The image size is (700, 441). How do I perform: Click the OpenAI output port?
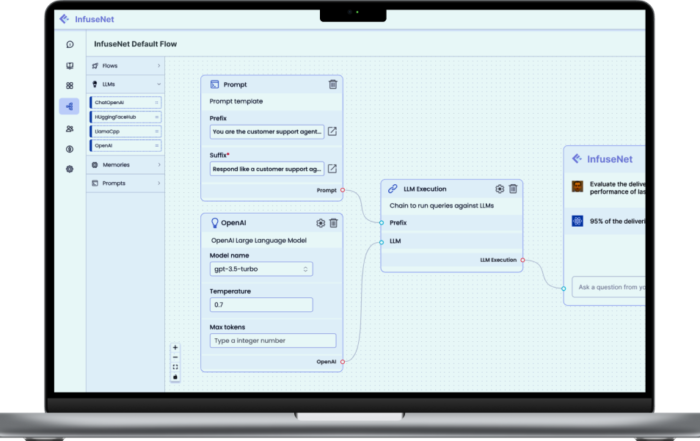[342, 362]
